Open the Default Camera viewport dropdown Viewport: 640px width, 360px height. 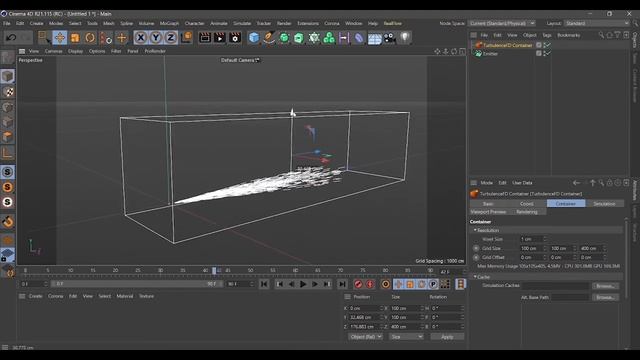pos(240,60)
